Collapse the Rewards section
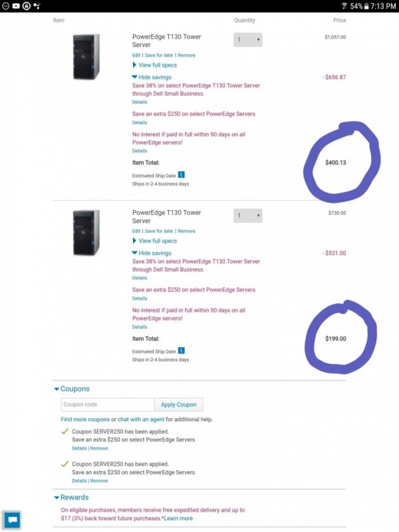 point(71,497)
